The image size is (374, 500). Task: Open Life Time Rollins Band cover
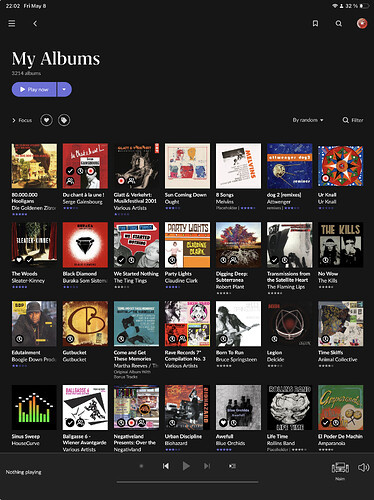coord(289,407)
